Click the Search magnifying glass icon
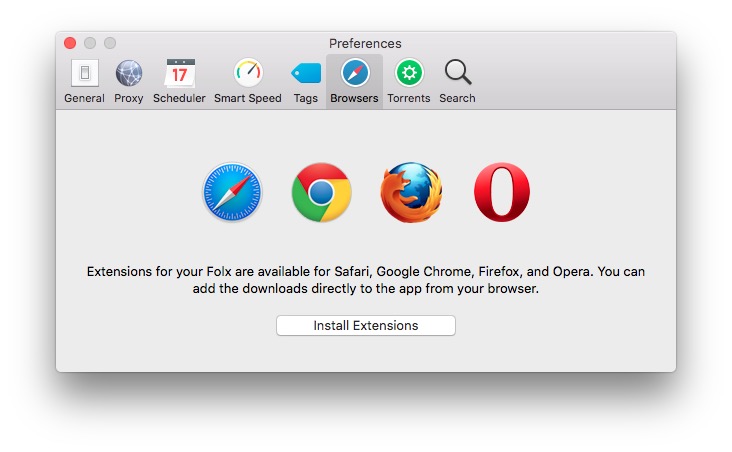The width and height of the screenshot is (732, 452). pos(457,73)
